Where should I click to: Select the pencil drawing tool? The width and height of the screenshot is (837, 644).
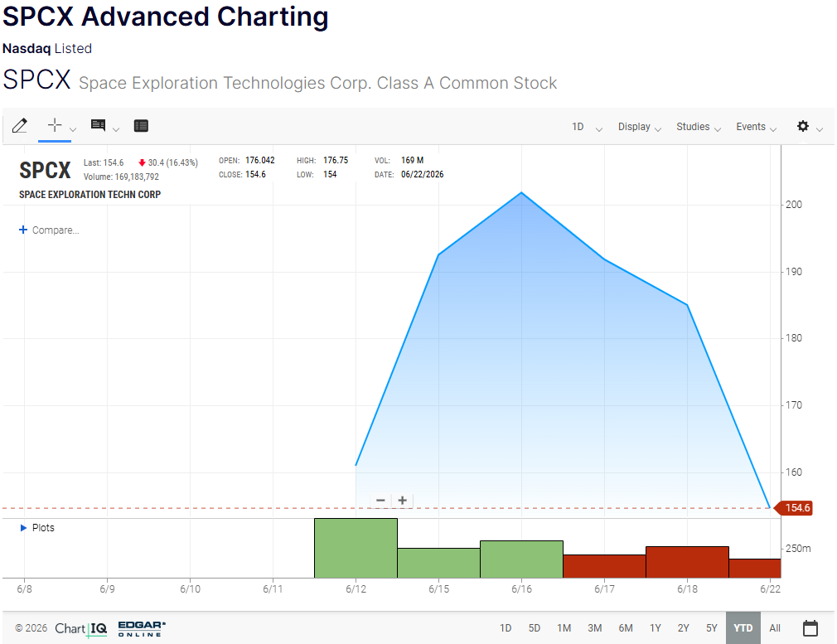point(20,126)
